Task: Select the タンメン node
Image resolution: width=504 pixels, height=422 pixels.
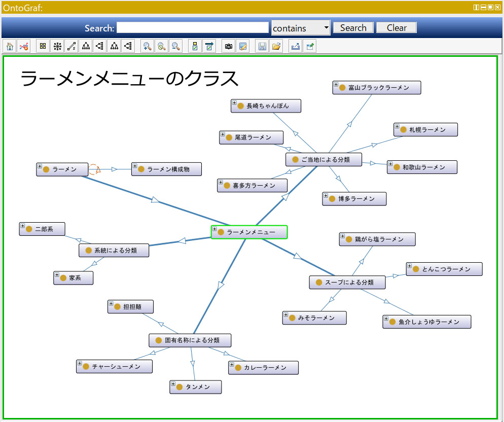Action: (x=196, y=387)
